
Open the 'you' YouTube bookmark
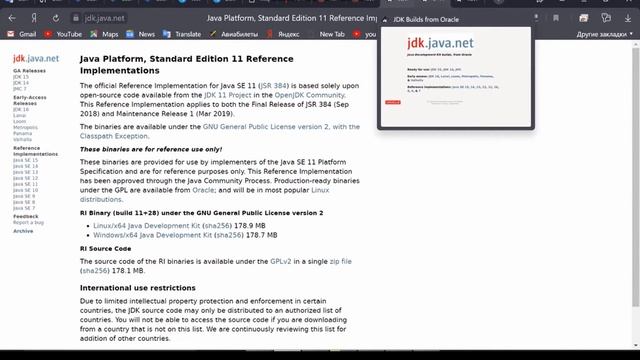point(364,34)
